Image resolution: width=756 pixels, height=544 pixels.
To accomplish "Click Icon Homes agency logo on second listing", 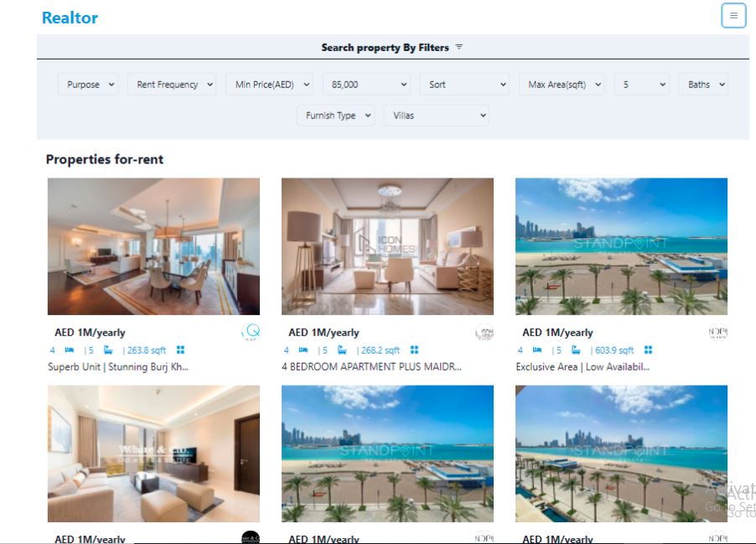I will tap(484, 332).
